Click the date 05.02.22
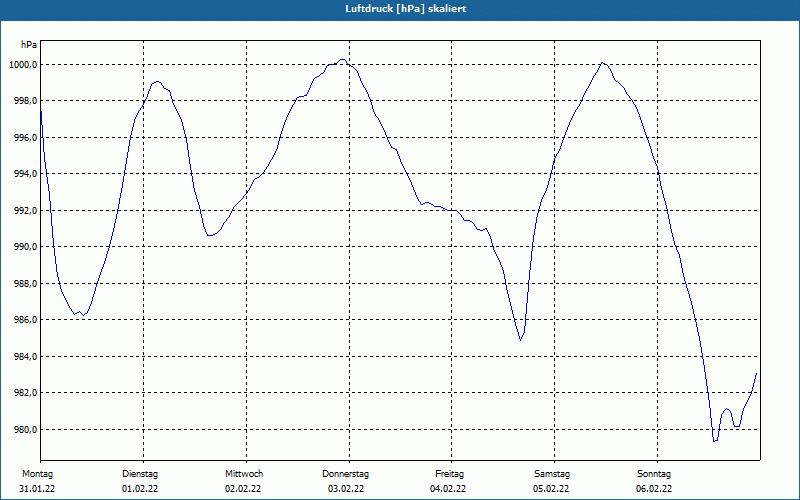The height and width of the screenshot is (500, 800). coord(551,489)
